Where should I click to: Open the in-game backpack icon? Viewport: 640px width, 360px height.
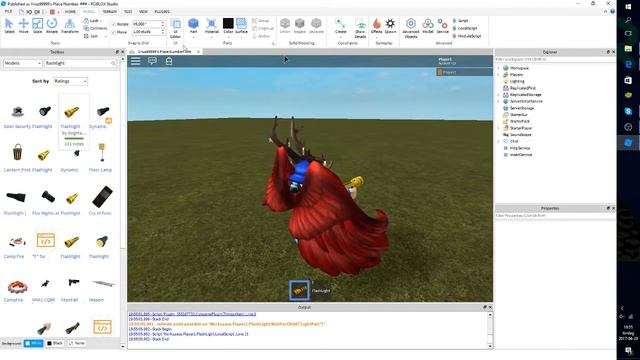tap(169, 61)
